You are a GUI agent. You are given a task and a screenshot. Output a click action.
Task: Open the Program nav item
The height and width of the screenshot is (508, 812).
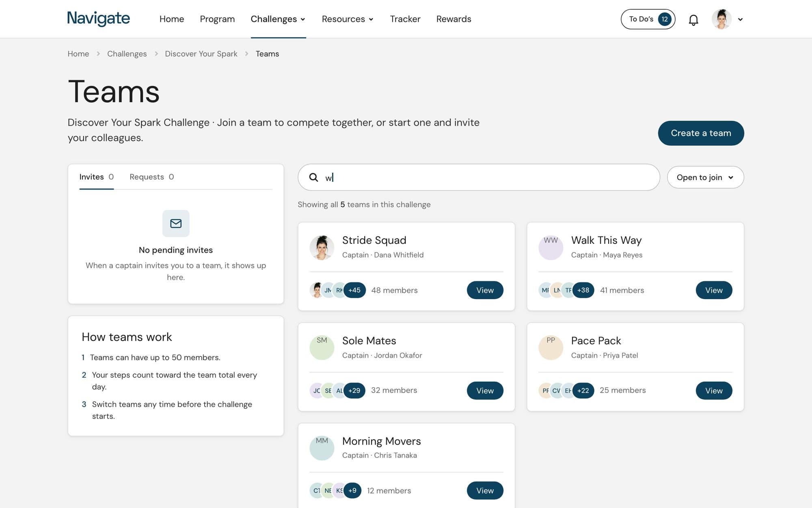coord(217,19)
